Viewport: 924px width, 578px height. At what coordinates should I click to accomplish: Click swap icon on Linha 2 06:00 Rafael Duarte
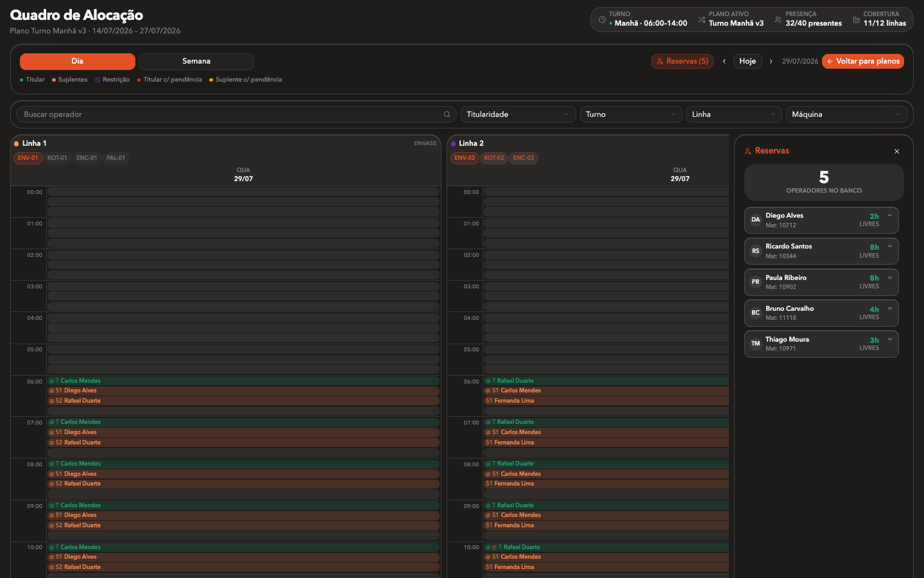[x=488, y=381]
